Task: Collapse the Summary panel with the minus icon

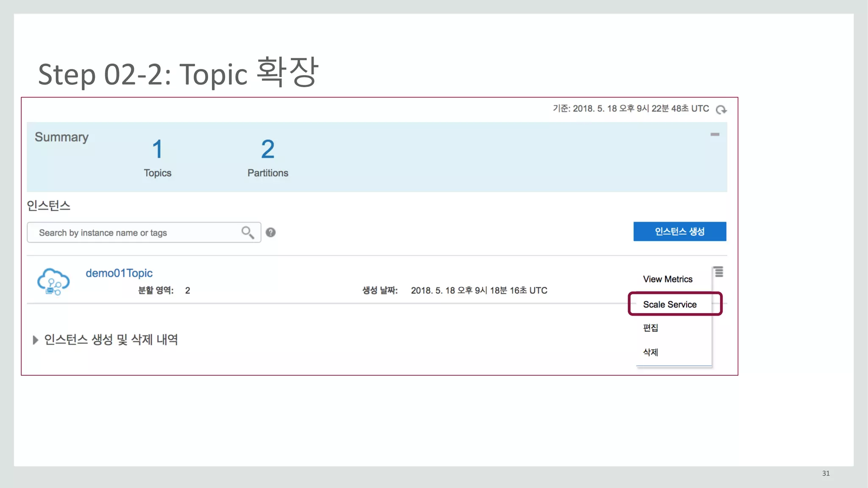Action: [715, 134]
